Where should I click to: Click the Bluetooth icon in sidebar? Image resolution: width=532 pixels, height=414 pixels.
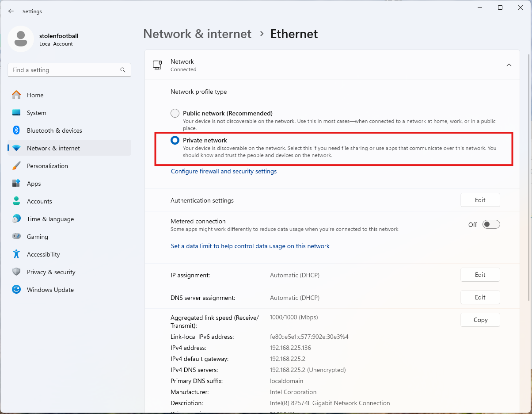[16, 130]
